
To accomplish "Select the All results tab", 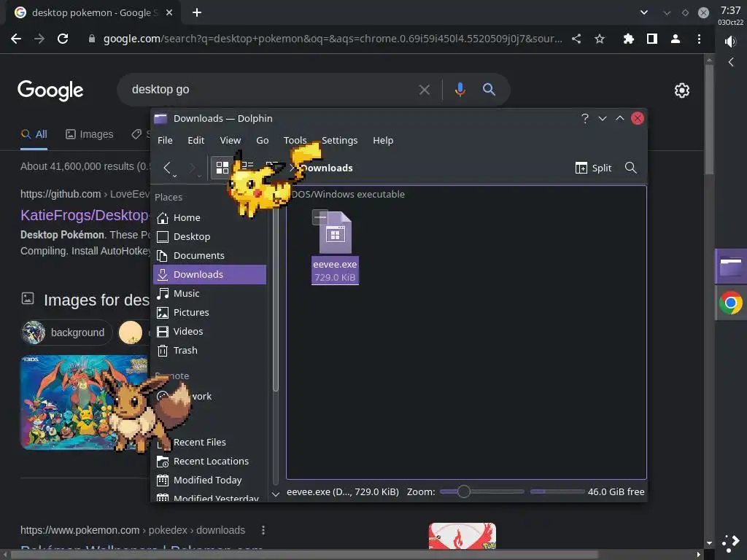I will [x=34, y=134].
